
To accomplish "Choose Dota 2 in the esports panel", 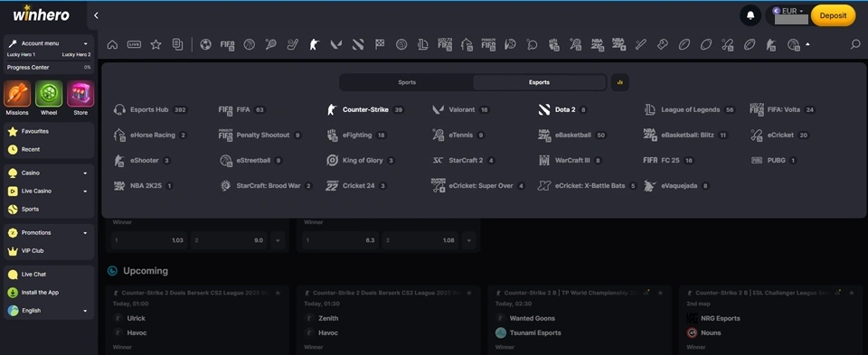I will click(x=562, y=110).
